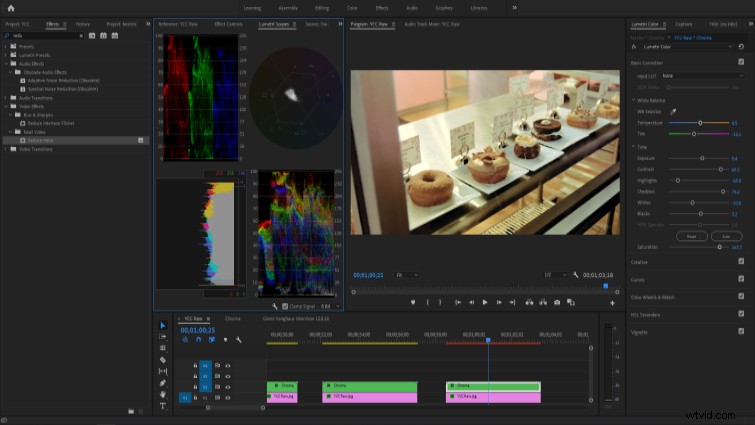This screenshot has height=425, width=755.
Task: Open the Color workspace tab
Action: coord(352,8)
